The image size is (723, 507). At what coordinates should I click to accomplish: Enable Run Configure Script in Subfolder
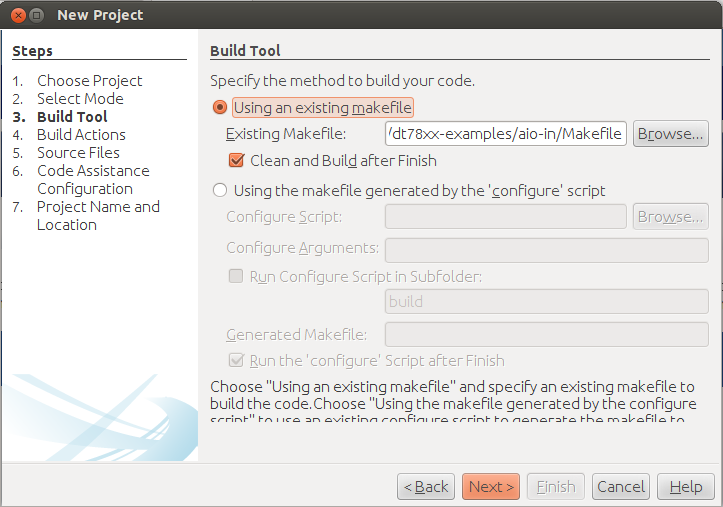pos(237,276)
